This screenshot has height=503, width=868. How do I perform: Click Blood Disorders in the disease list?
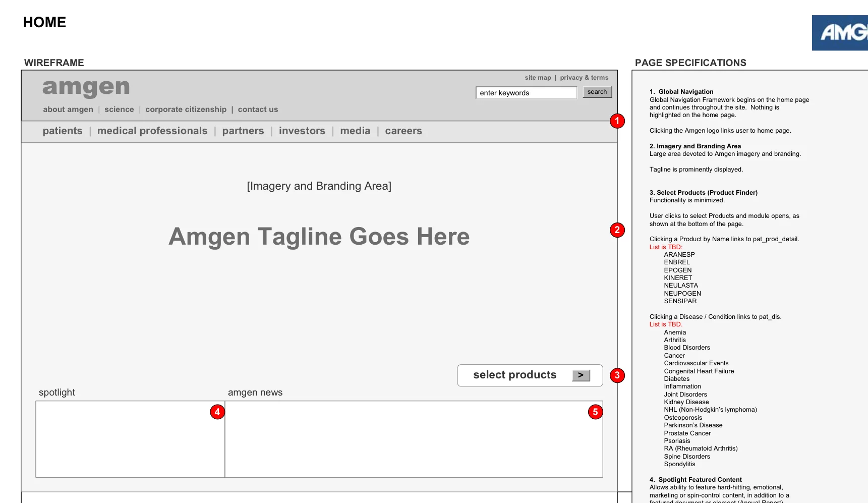[687, 348]
